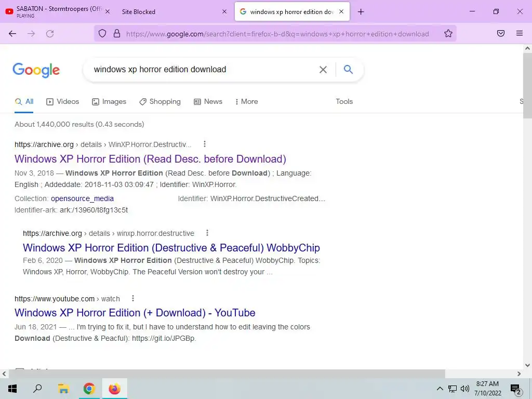The height and width of the screenshot is (399, 532).
Task: Open the notification center icon
Action: click(516, 389)
